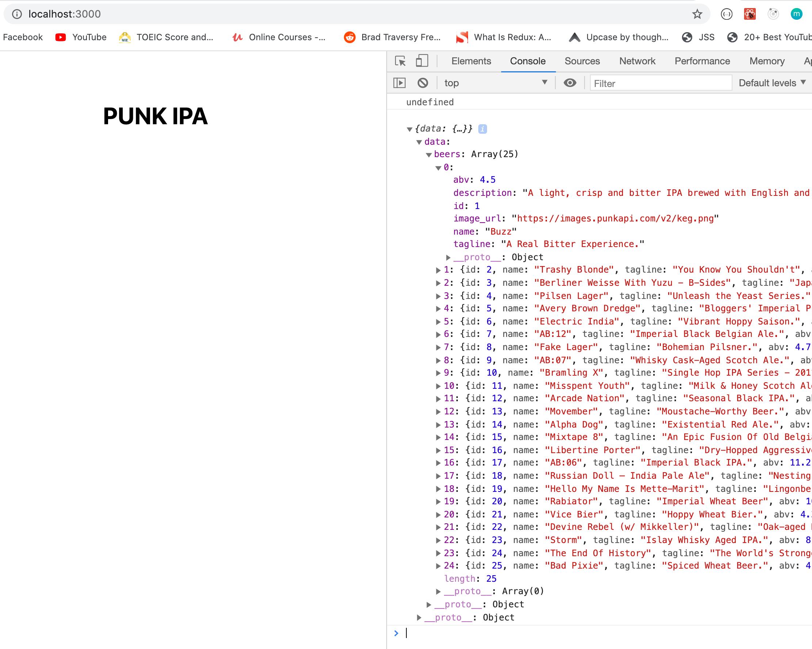Click inside the console Filter field
Screen dimensions: 812x649
(x=660, y=83)
